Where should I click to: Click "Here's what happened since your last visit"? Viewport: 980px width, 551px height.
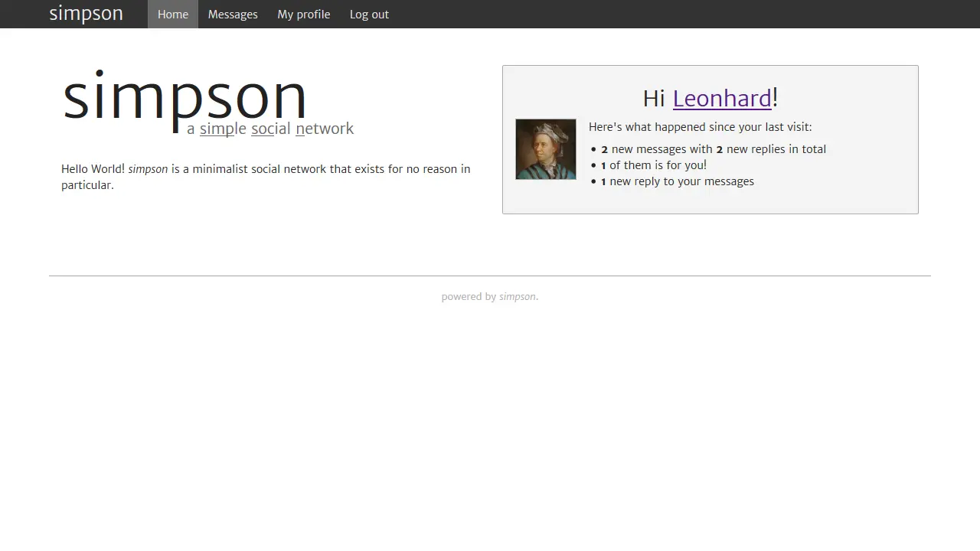700,127
